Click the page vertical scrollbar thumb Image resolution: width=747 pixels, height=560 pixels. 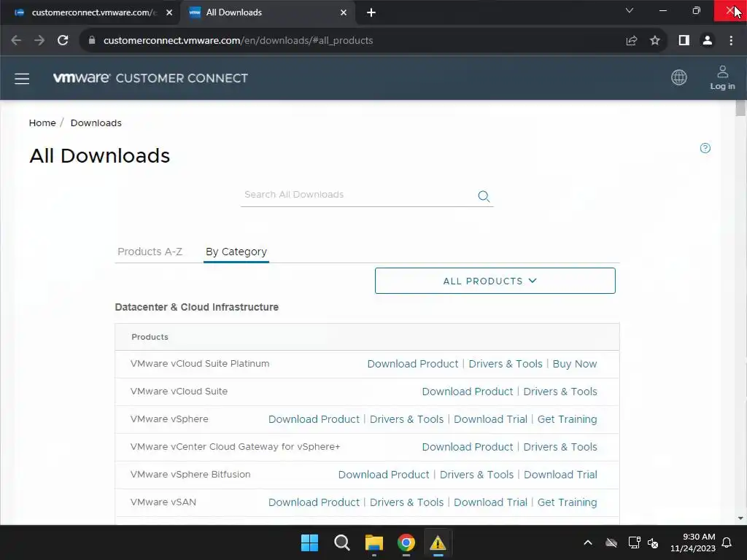pyautogui.click(x=740, y=108)
